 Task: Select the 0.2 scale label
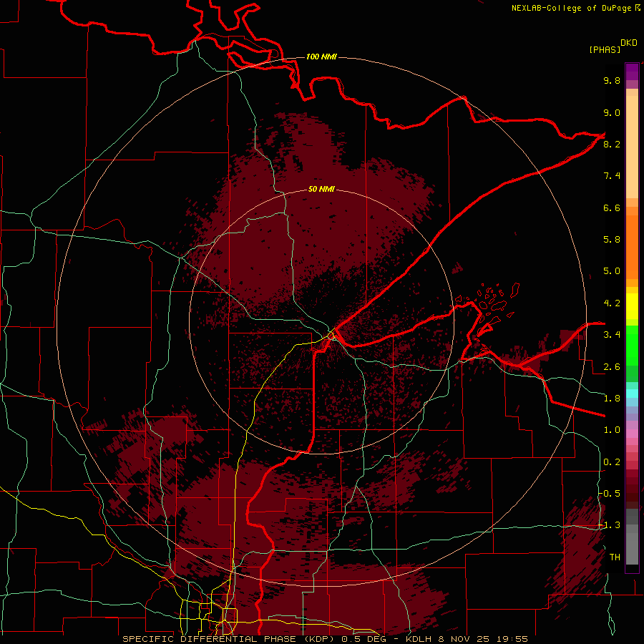click(x=612, y=462)
